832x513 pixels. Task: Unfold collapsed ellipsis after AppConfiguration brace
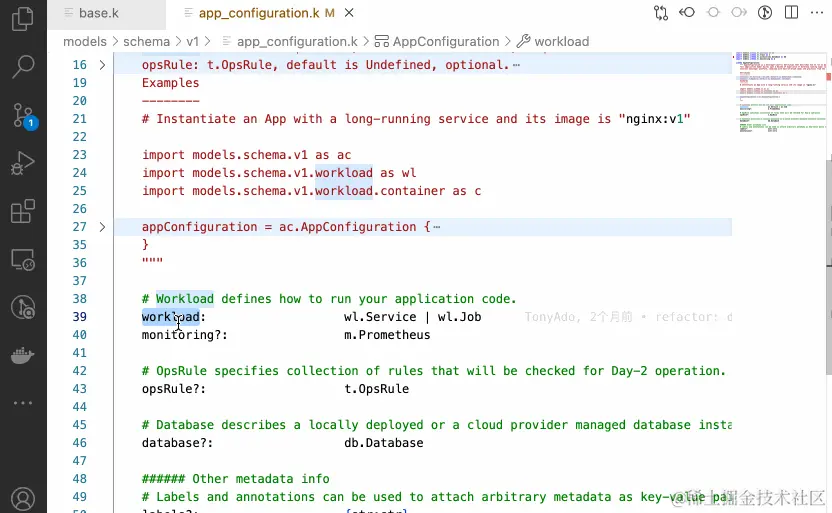(x=436, y=227)
